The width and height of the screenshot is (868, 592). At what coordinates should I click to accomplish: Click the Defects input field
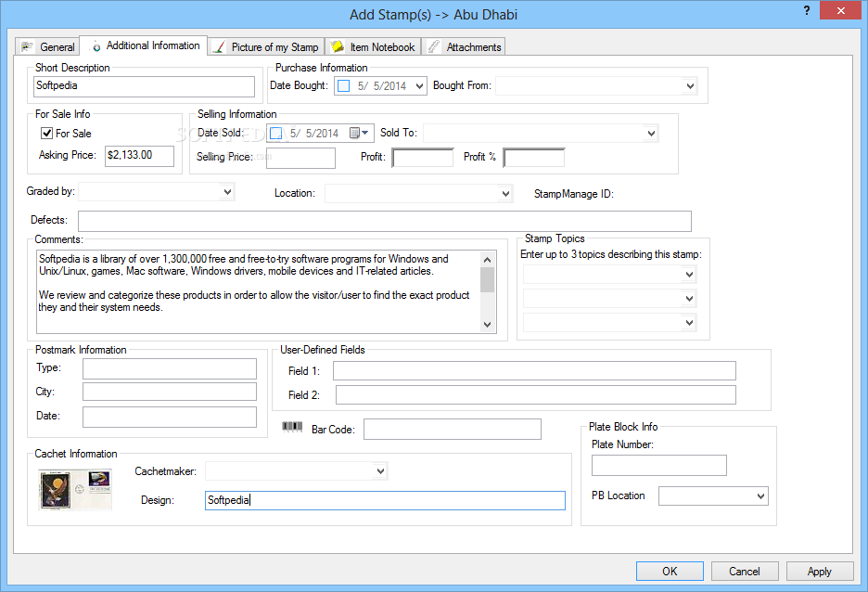pos(385,221)
